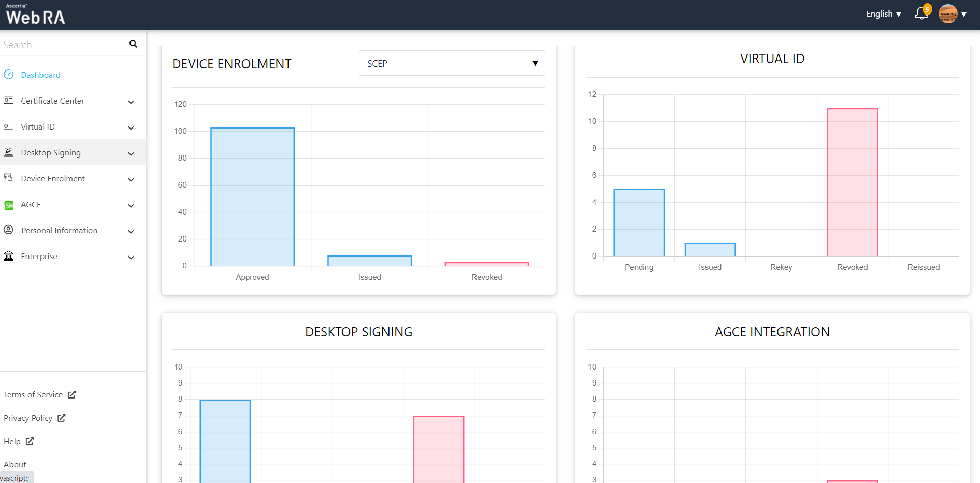Go to Dashboard in the sidebar
The image size is (980, 483).
[x=40, y=75]
